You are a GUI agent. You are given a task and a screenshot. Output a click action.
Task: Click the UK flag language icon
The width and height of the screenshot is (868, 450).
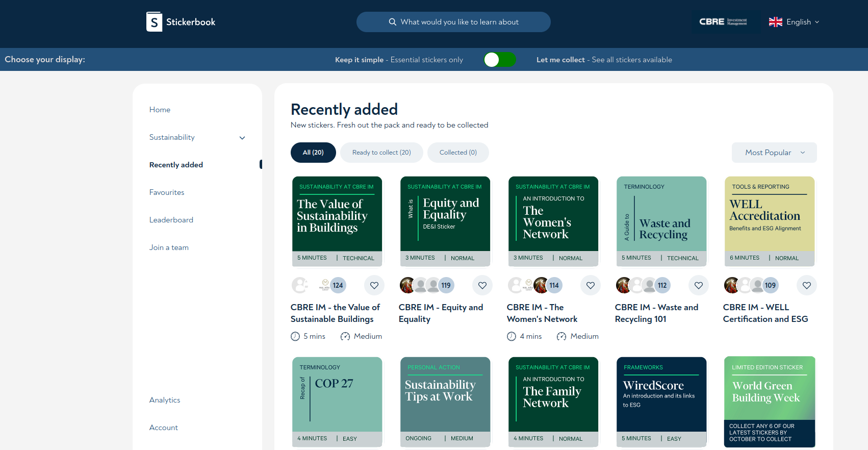(775, 22)
